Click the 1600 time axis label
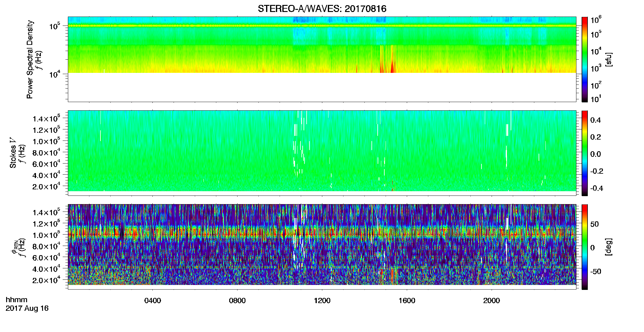The height and width of the screenshot is (332, 644). 407,301
